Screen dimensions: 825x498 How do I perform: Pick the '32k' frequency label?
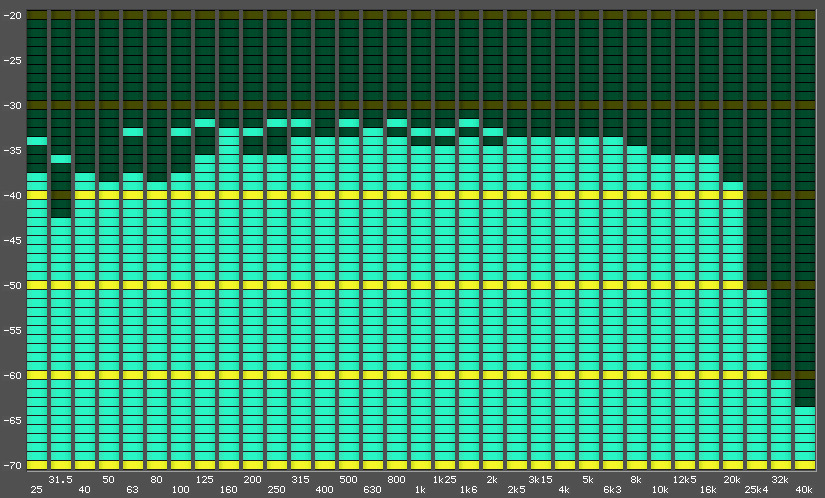pyautogui.click(x=780, y=480)
